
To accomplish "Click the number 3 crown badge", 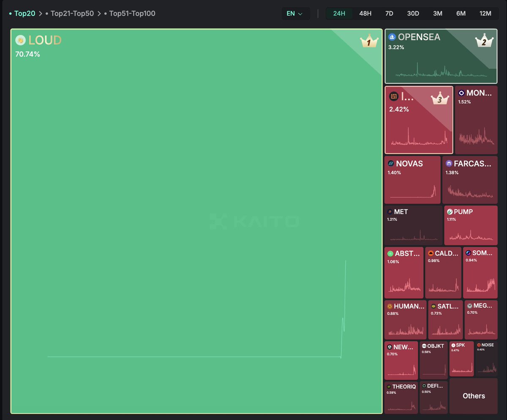I will click(439, 99).
